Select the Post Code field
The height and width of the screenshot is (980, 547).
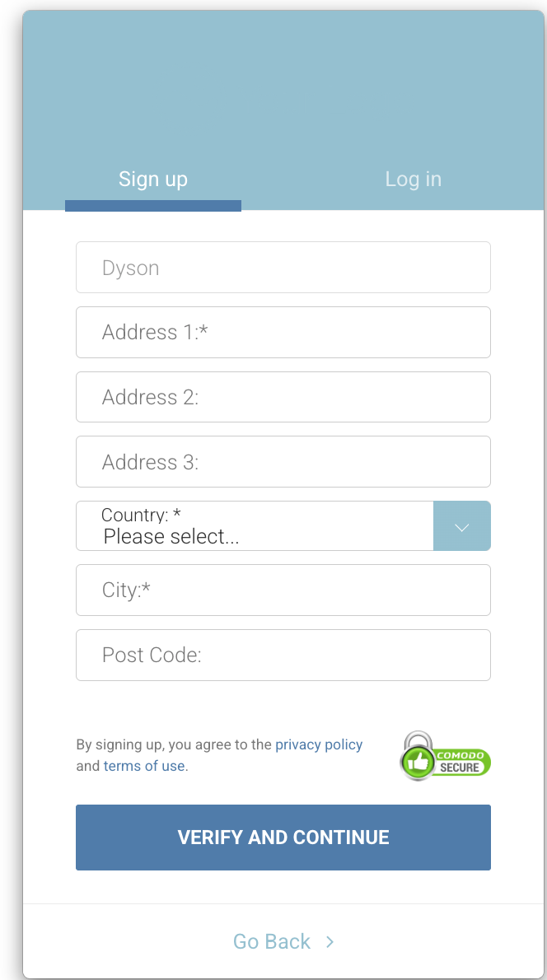283,656
